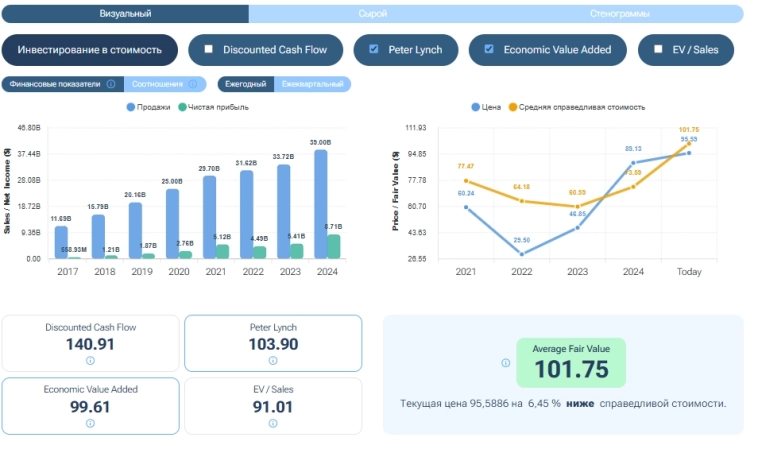Click info icon under EV / Sales value
The image size is (758, 449).
[273, 423]
